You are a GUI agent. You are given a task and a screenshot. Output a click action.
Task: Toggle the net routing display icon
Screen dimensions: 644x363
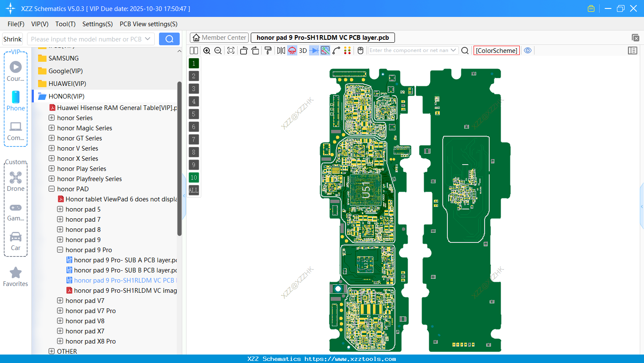[x=325, y=51]
